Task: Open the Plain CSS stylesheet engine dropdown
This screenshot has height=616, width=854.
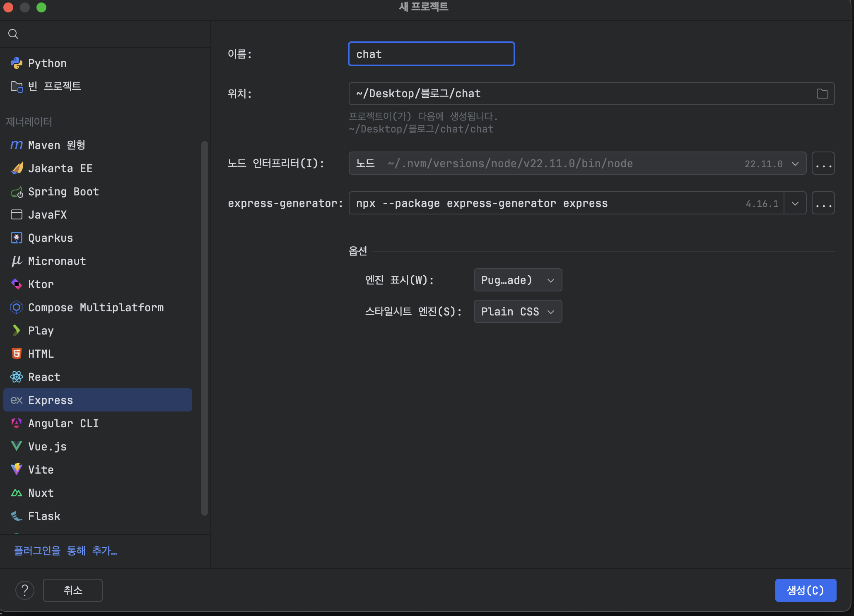Action: [x=517, y=311]
